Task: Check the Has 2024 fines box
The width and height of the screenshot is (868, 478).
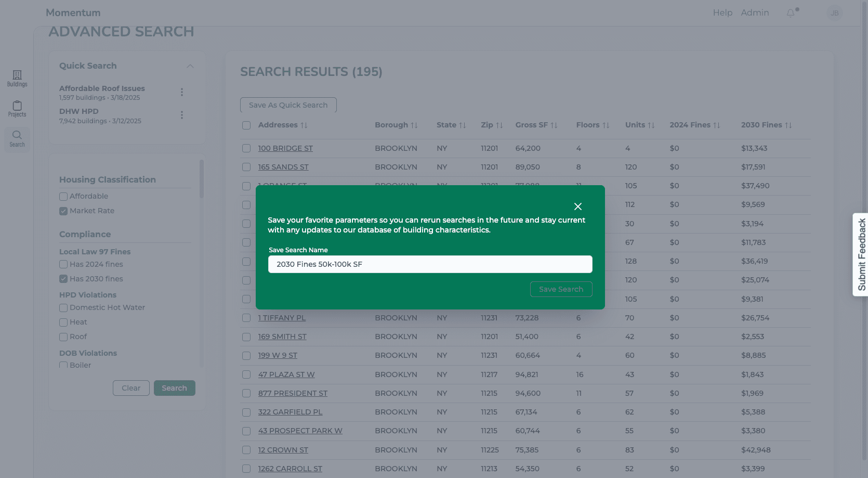Action: (x=63, y=264)
